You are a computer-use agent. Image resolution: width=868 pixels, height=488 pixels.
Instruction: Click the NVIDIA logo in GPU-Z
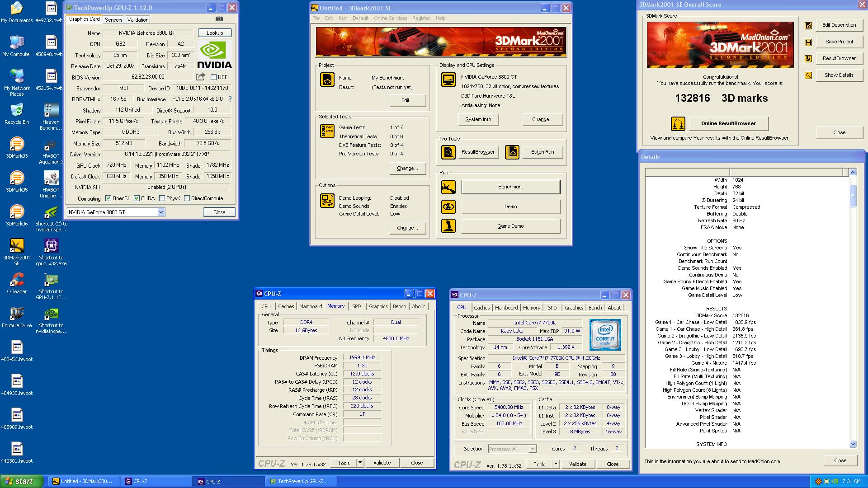[215, 55]
